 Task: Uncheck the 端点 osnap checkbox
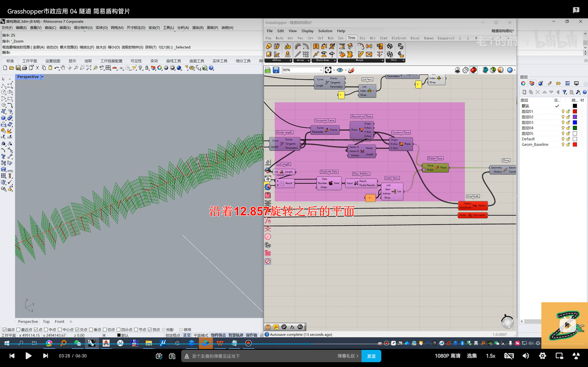4,329
